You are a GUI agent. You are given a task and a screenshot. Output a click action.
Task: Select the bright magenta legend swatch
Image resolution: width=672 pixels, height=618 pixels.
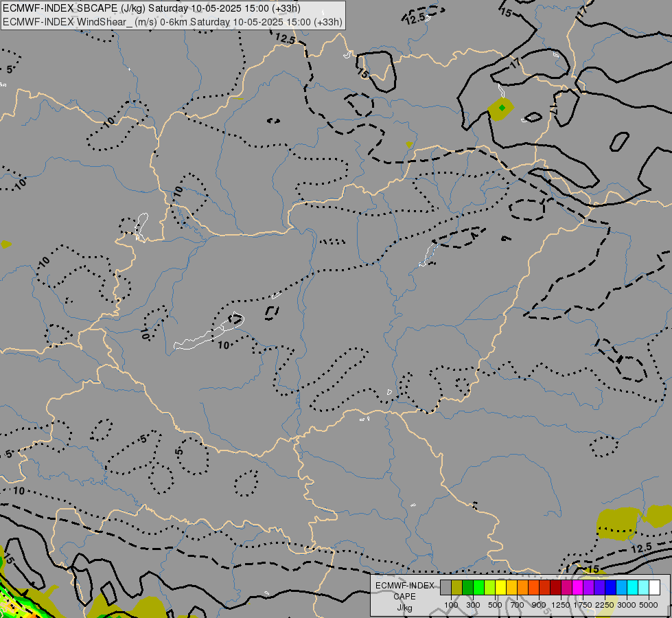[x=577, y=588]
